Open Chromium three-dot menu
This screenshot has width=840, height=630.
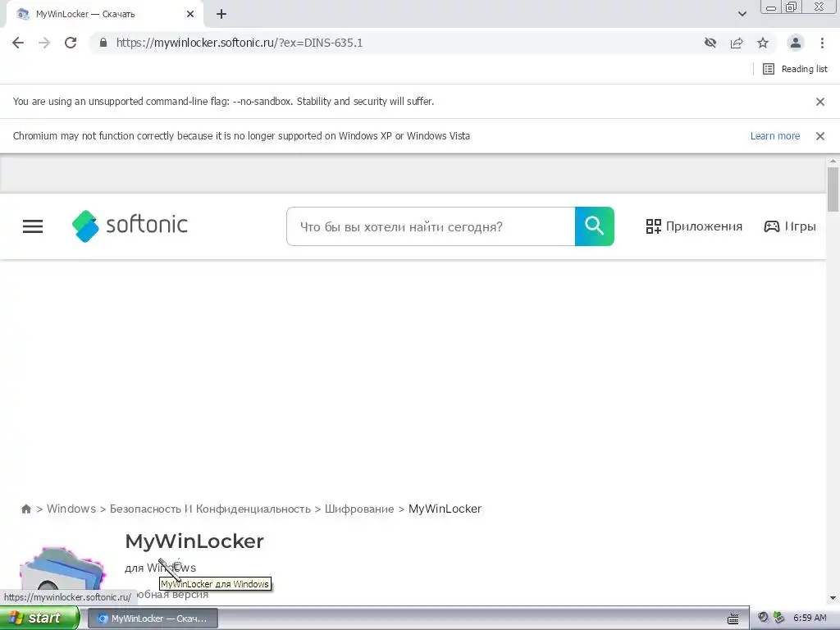pyautogui.click(x=822, y=43)
